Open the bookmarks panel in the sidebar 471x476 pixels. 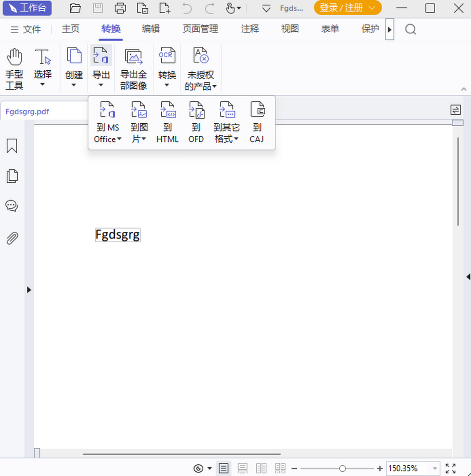tap(12, 146)
